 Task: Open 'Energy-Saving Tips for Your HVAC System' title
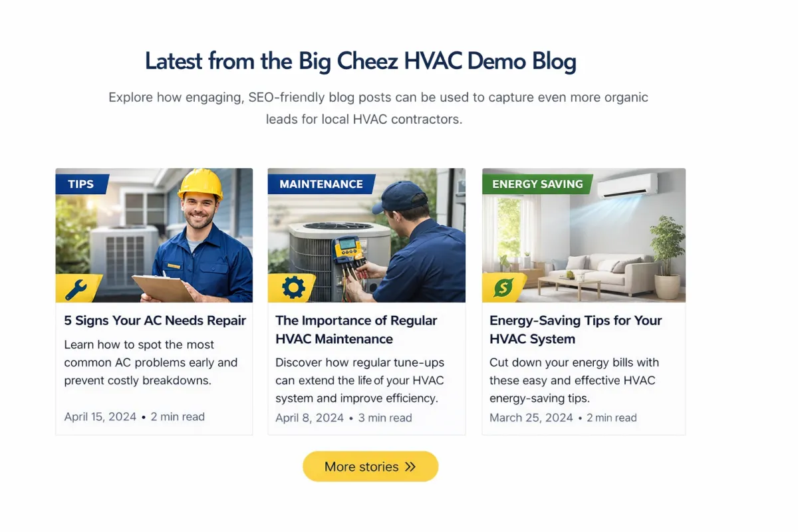point(576,330)
